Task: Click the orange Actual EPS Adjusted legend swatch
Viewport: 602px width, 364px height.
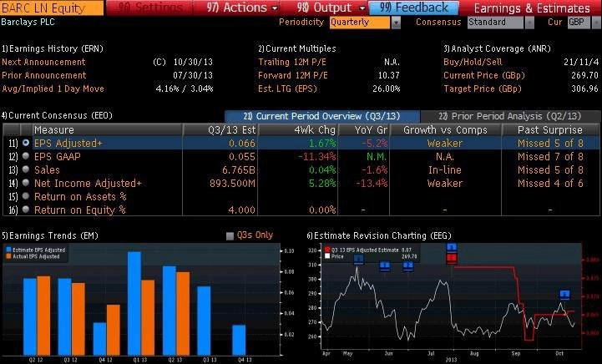Action: tap(9, 256)
